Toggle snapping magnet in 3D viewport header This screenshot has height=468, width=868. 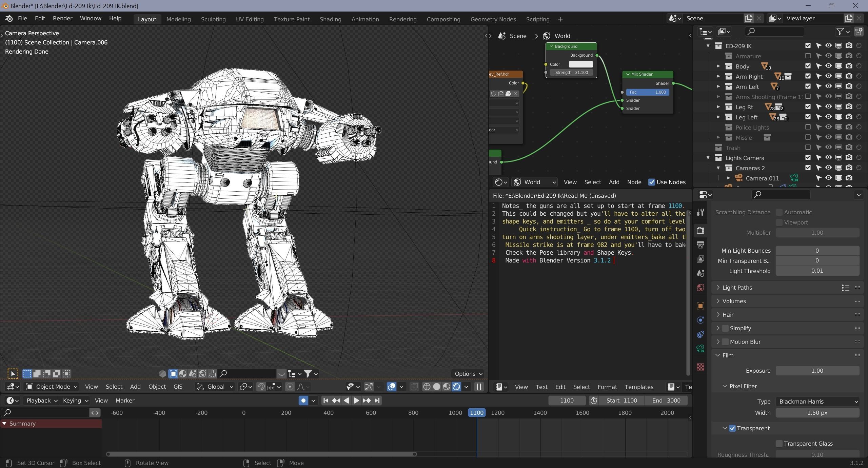[x=261, y=387]
